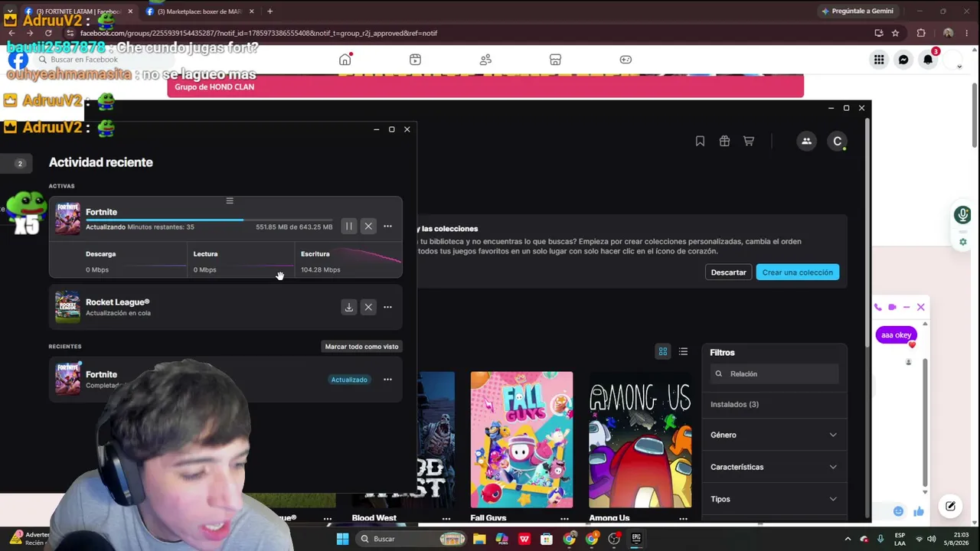
Task: Expand the Género filter
Action: 774,435
